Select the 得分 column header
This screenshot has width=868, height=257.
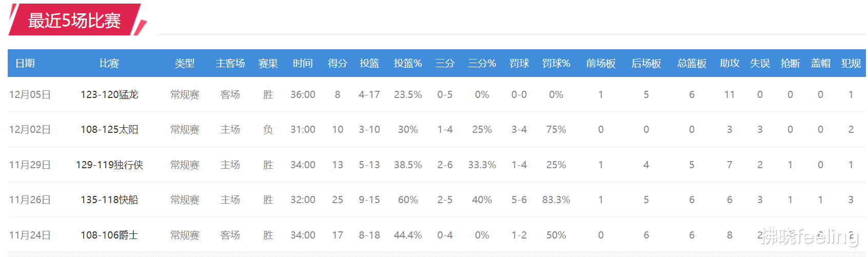click(x=338, y=63)
